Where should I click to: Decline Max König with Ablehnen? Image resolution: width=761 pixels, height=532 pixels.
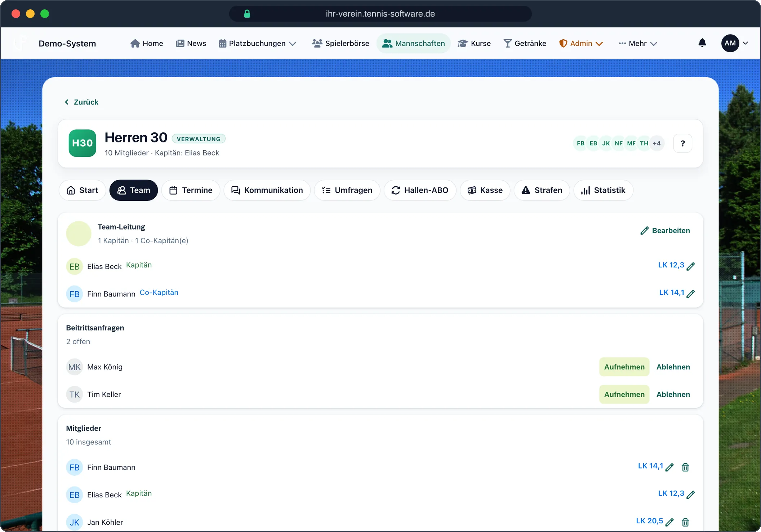(x=673, y=367)
